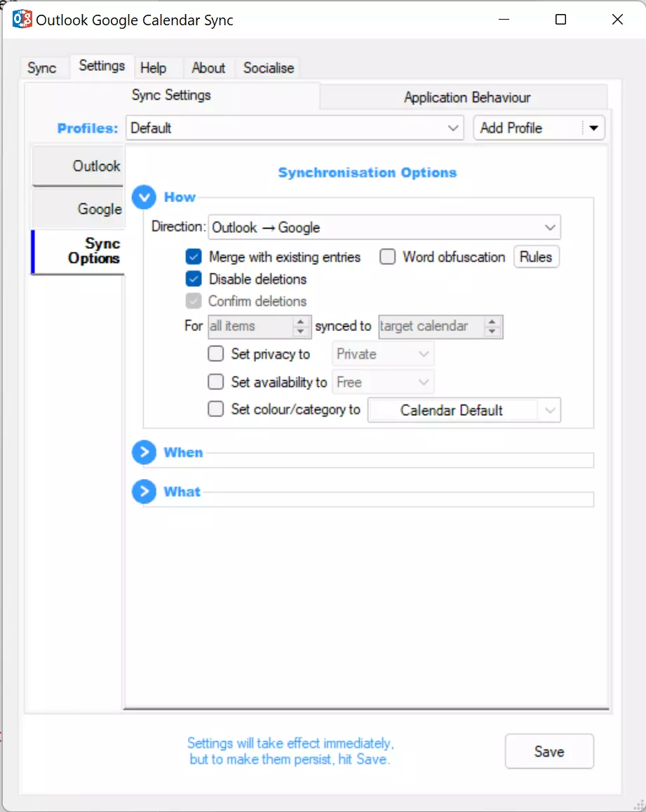Click the Outlook Google Calendar Sync app icon
This screenshot has width=646, height=812.
(21, 19)
